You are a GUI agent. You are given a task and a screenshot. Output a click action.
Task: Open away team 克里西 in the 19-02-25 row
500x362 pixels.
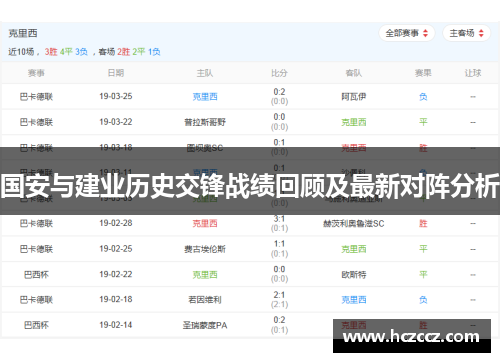tap(354, 249)
